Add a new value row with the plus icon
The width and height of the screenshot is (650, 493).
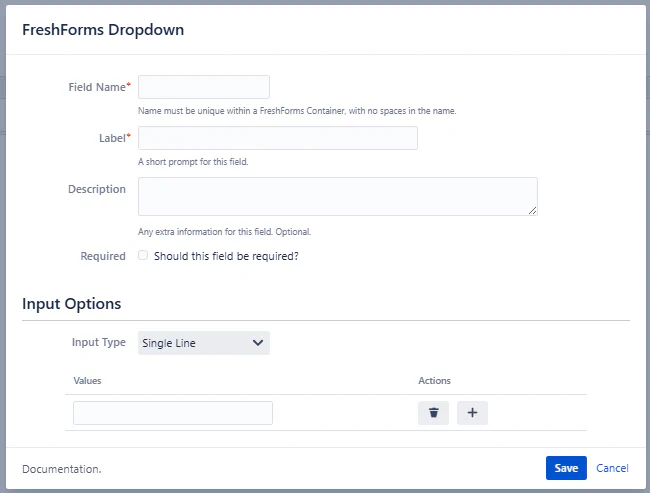[472, 413]
